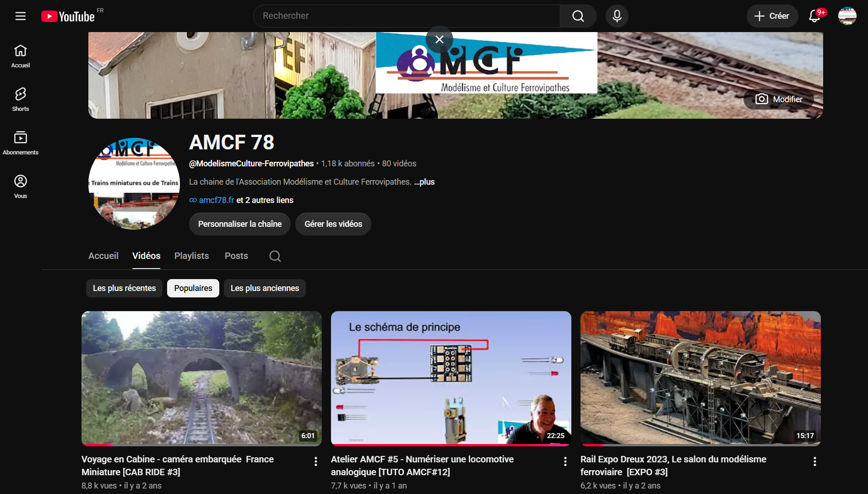868x494 pixels.
Task: Click the 80 vidéos count
Action: (399, 164)
